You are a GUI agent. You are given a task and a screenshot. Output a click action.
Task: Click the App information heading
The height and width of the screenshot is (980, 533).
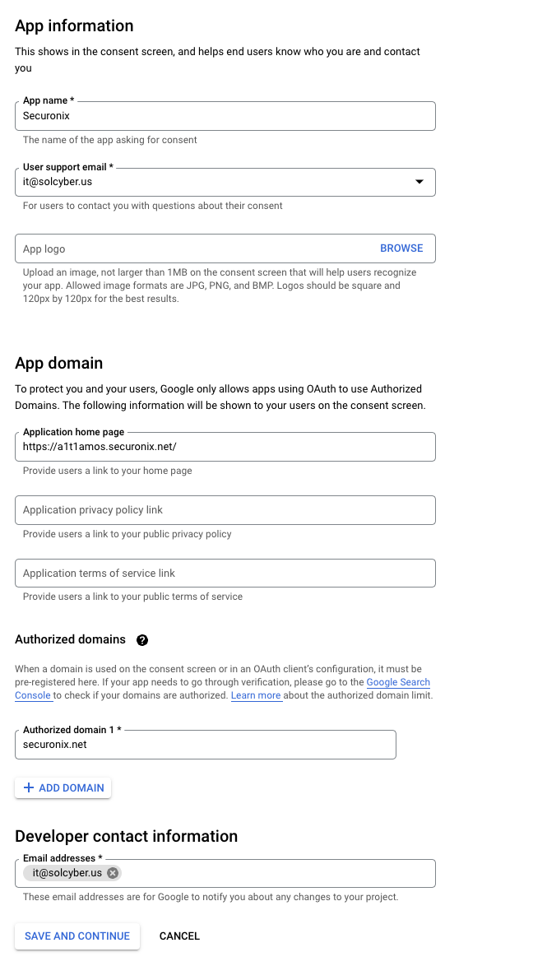point(74,26)
